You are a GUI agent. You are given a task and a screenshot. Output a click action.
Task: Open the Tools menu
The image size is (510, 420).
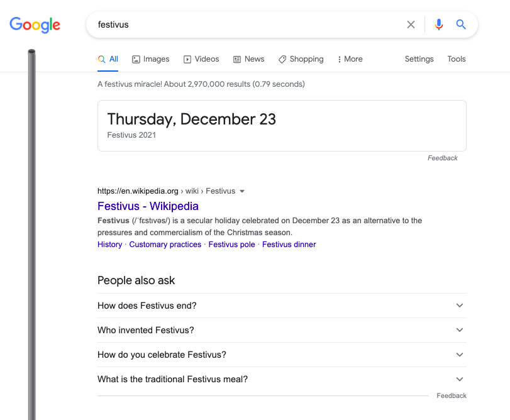[456, 58]
